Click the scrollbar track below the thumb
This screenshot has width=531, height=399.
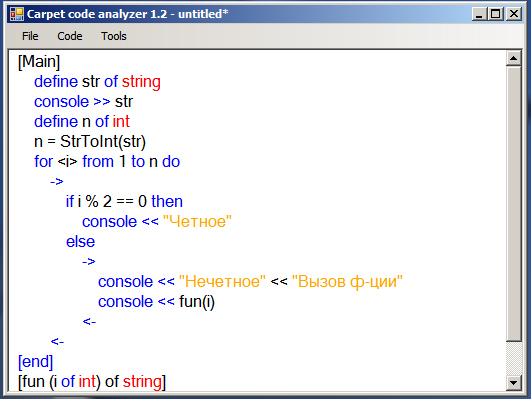(x=513, y=358)
